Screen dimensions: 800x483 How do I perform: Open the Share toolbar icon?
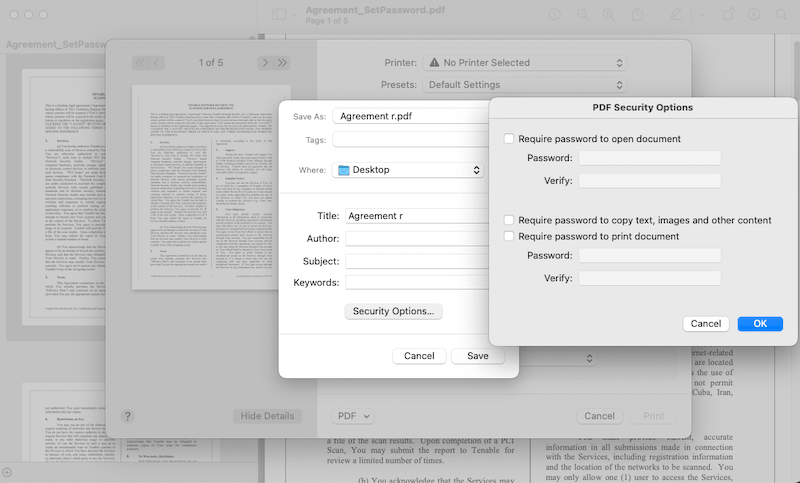pyautogui.click(x=637, y=14)
